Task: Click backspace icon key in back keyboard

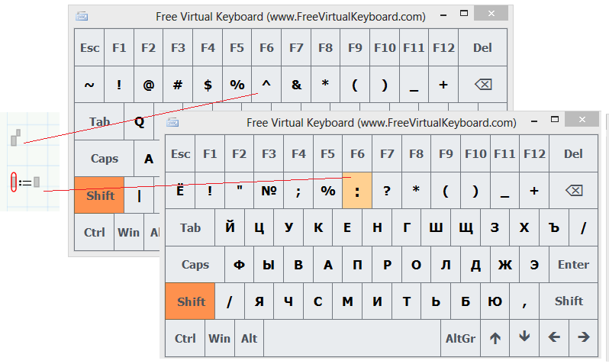Action: [483, 84]
